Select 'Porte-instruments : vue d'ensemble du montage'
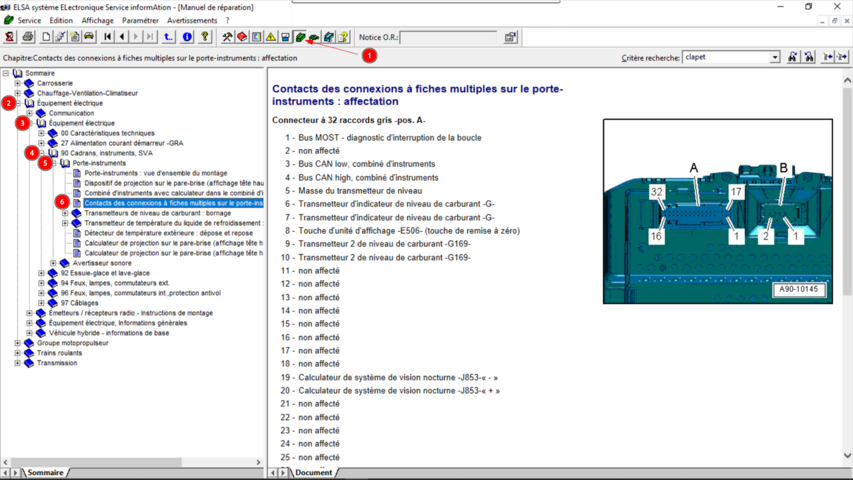 (x=156, y=173)
